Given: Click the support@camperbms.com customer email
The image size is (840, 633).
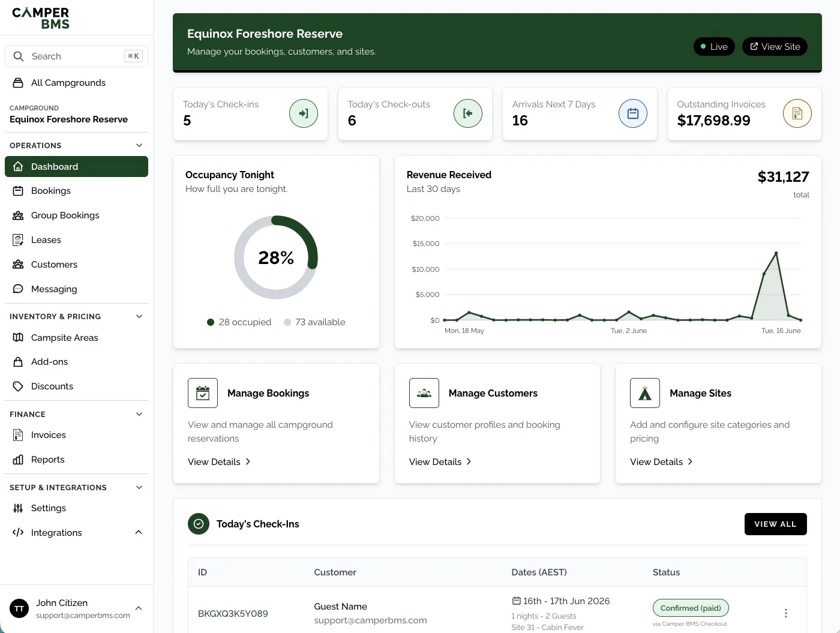Looking at the screenshot, I should pos(370,620).
